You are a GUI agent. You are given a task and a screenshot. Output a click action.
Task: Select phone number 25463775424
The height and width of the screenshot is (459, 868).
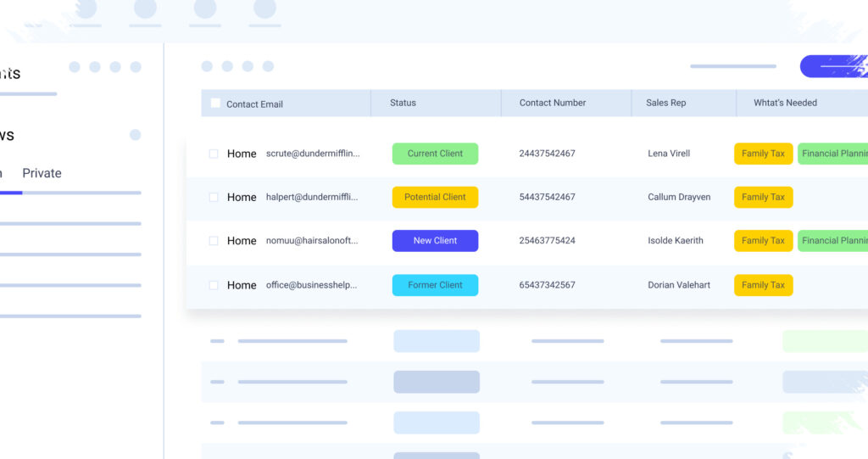point(547,241)
